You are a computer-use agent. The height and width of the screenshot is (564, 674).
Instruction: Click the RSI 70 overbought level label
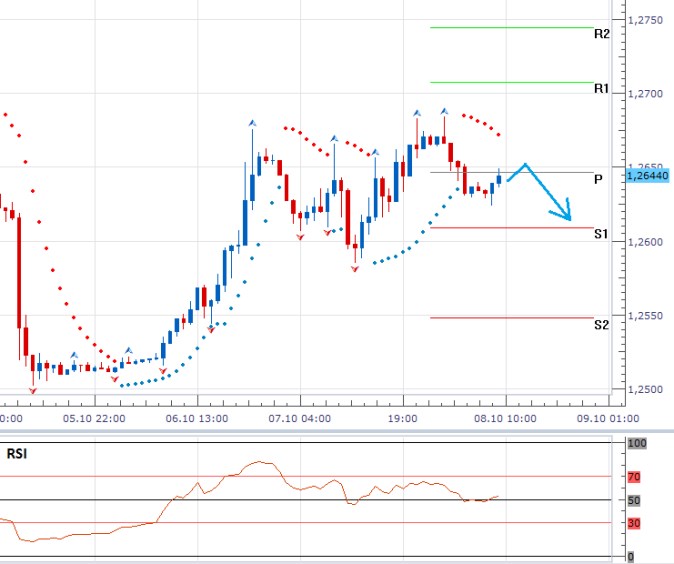point(634,478)
